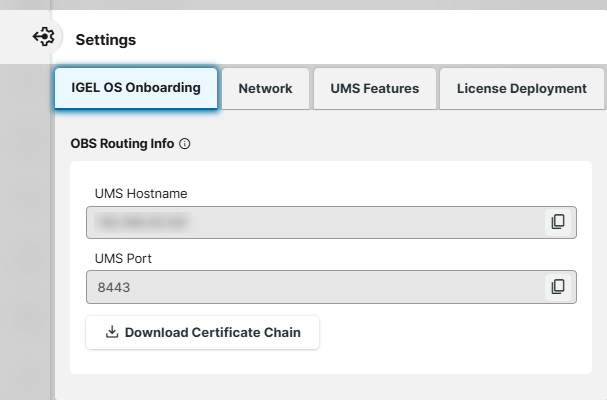Click the Settings page heading
Viewport: 607px width, 400px height.
(106, 40)
